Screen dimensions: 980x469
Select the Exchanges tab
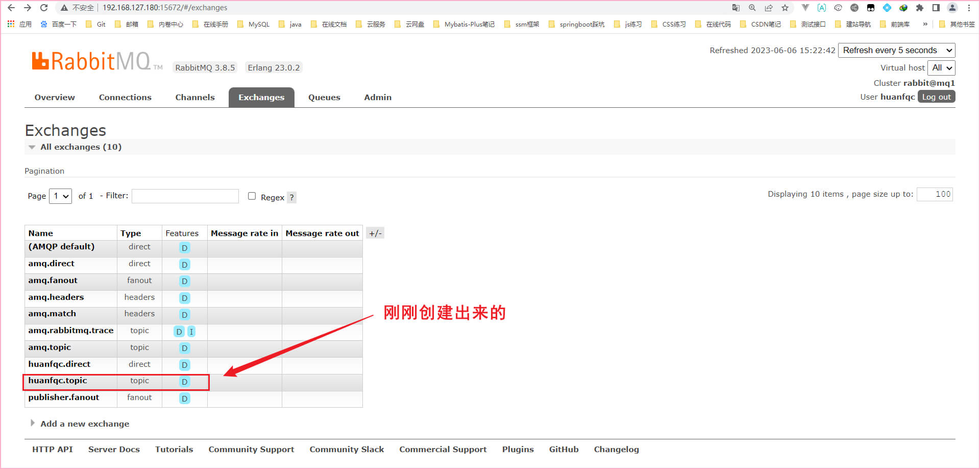coord(261,97)
